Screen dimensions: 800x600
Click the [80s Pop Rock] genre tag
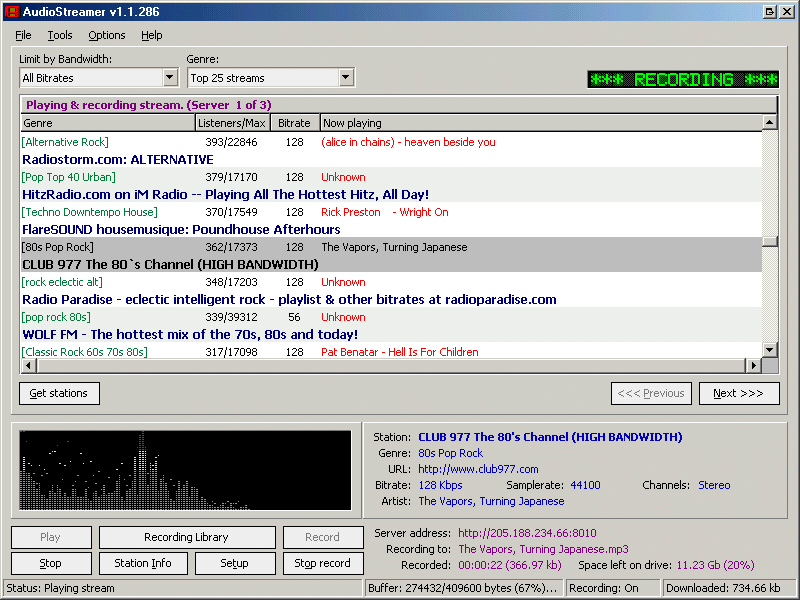(57, 247)
